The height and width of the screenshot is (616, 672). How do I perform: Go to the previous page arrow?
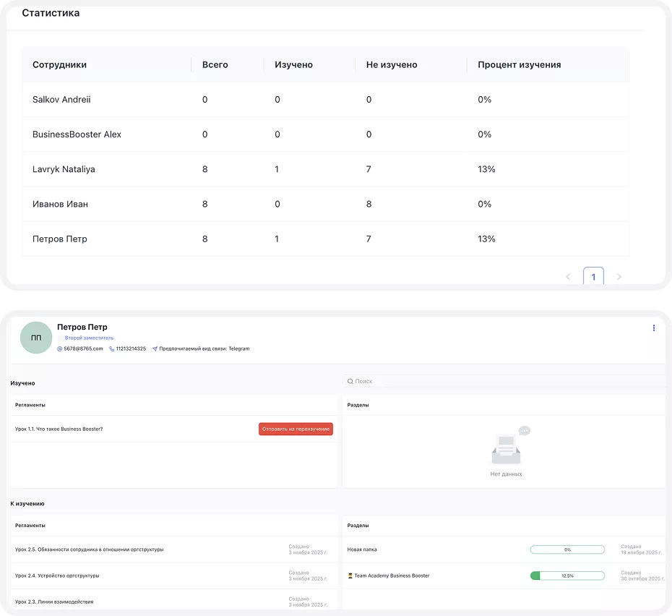click(x=568, y=277)
